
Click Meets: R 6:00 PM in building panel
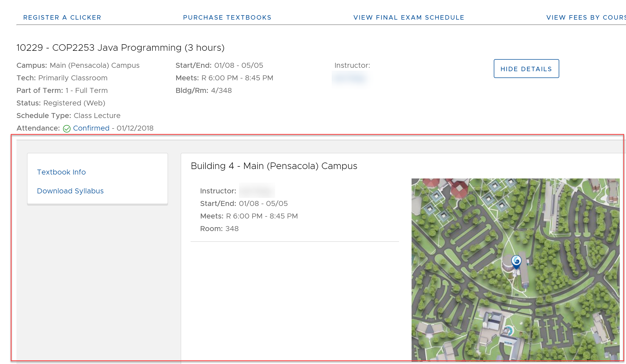point(249,216)
